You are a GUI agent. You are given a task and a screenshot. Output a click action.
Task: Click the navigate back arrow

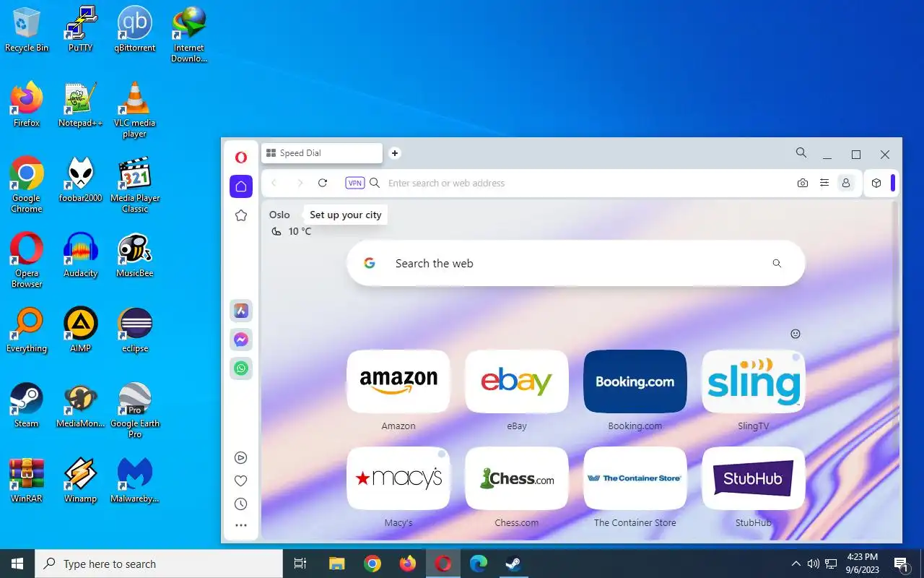(x=274, y=184)
